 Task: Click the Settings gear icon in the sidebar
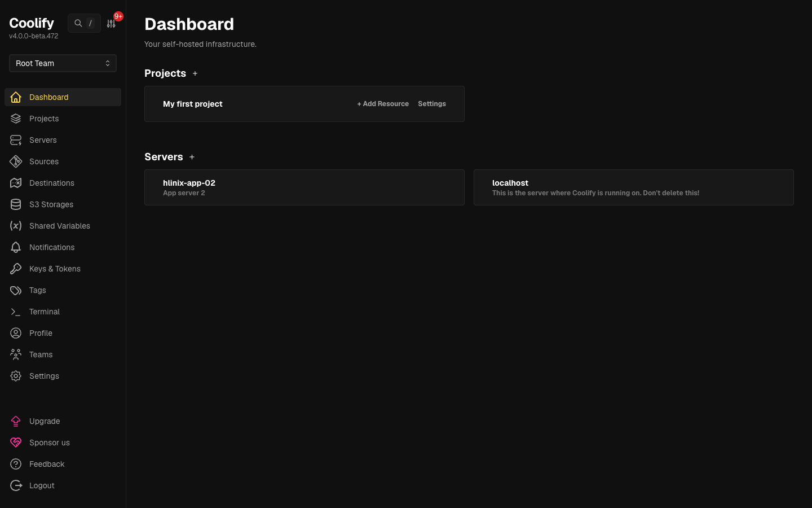click(x=16, y=376)
